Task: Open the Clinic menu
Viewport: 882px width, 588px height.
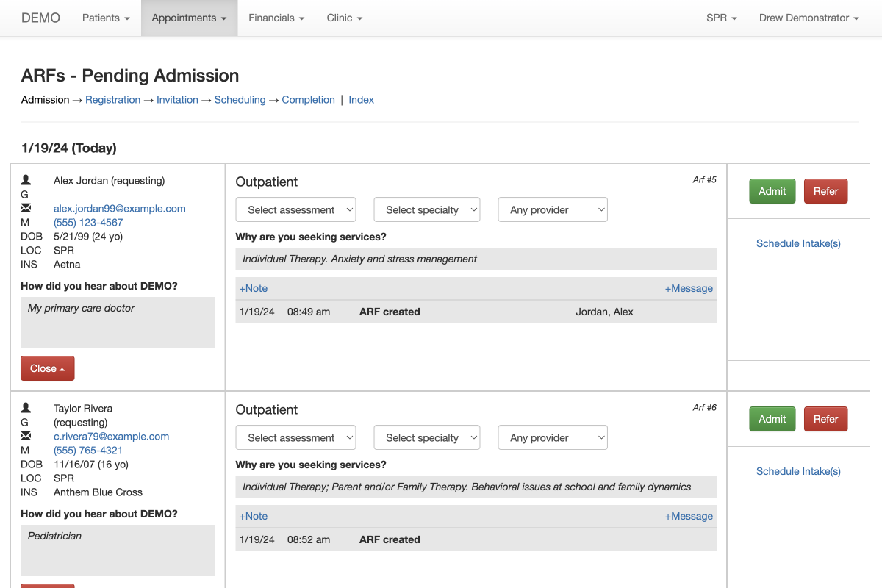Action: click(x=344, y=18)
